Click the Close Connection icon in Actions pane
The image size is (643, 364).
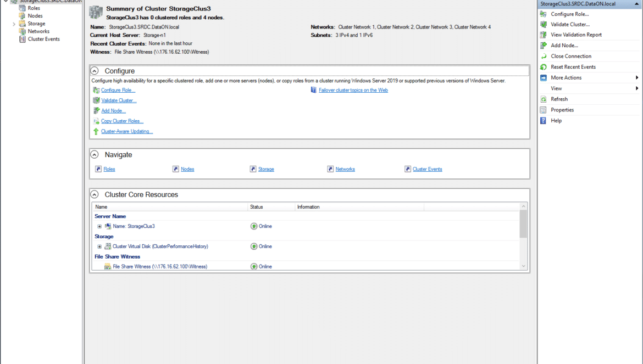tap(544, 56)
